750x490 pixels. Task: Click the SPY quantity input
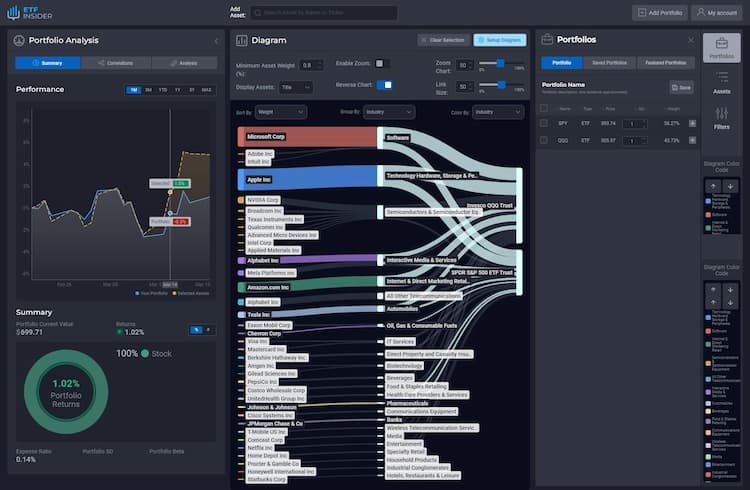coord(635,124)
